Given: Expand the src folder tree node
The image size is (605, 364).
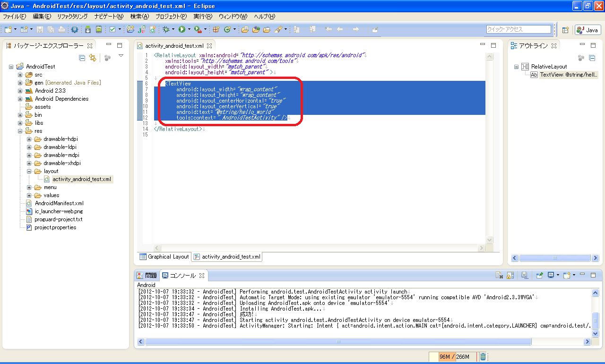Looking at the screenshot, I should tap(20, 75).
